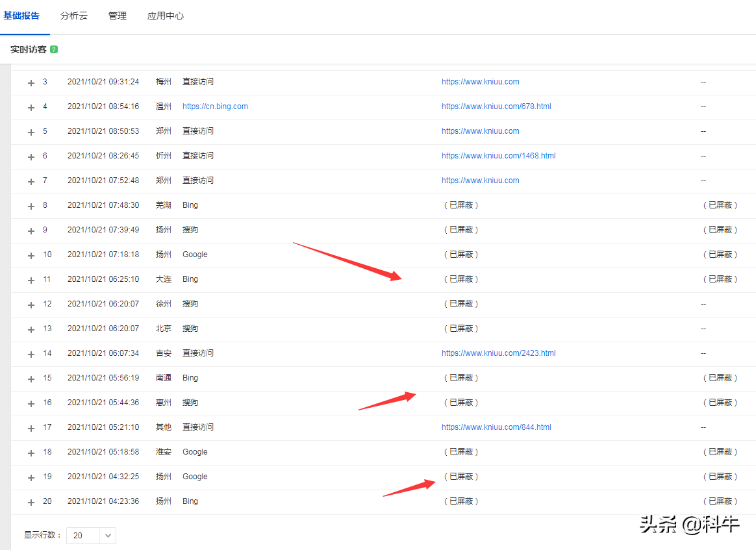Expand visitor row 17 details
Viewport: 756px width, 550px height.
pos(31,429)
